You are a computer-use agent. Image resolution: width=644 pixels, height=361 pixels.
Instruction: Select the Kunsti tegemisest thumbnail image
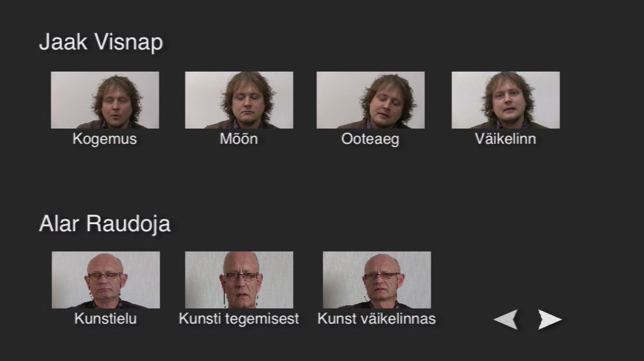(x=239, y=280)
